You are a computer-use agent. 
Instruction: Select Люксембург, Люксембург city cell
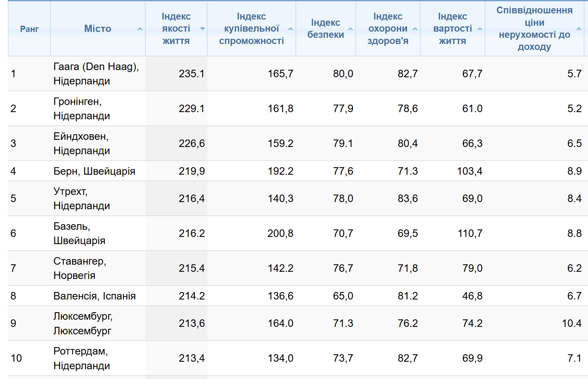click(83, 323)
